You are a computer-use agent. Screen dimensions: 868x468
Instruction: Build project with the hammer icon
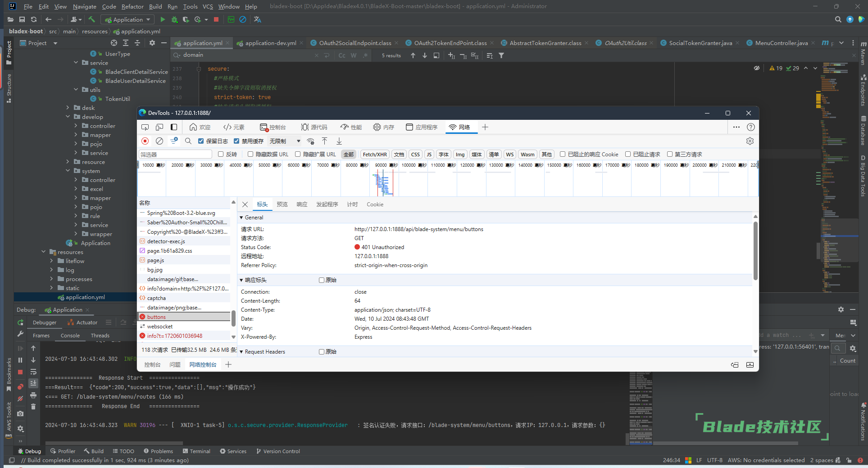(91, 19)
